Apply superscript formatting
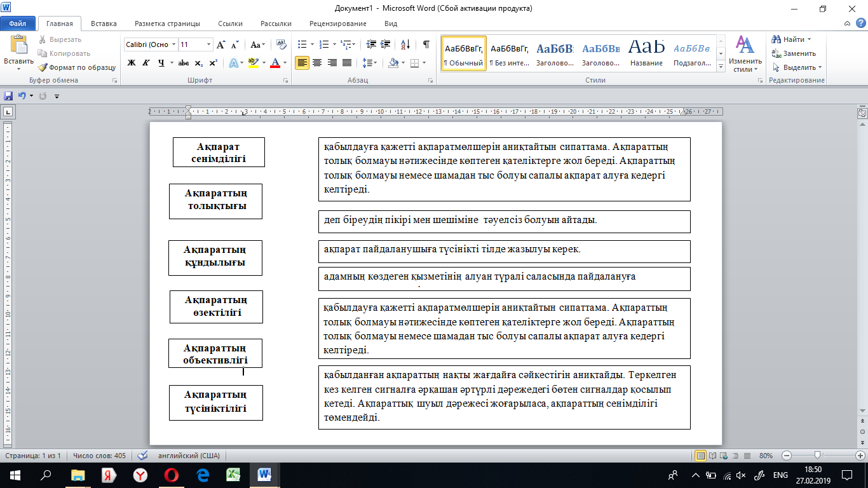The height and width of the screenshot is (488, 868). click(x=213, y=63)
